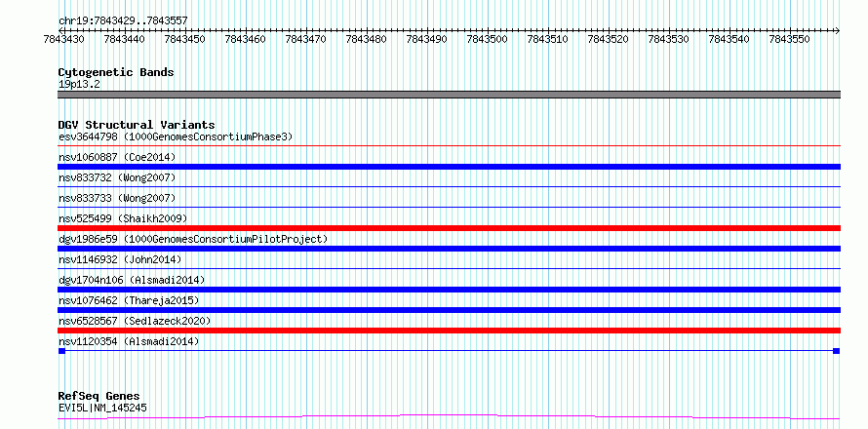Click the red nsv525499 variant bar
The height and width of the screenshot is (429, 868).
pos(449,228)
